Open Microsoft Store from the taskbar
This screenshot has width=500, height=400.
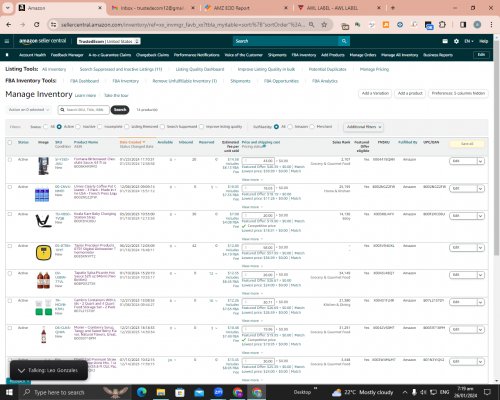180,392
